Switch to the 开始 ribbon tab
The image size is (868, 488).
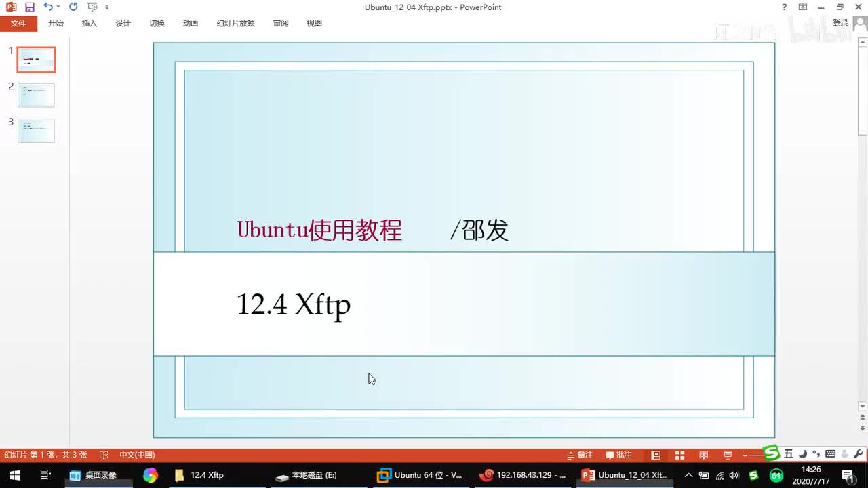(x=56, y=23)
